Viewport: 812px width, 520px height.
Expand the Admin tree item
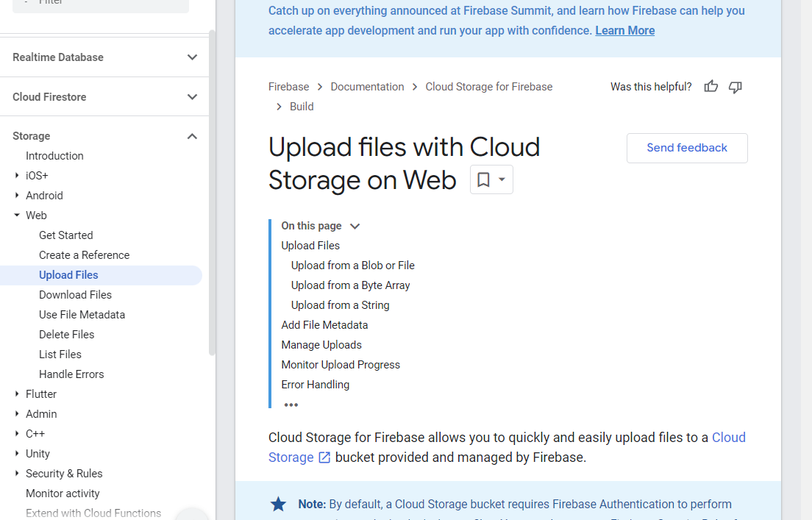(17, 413)
